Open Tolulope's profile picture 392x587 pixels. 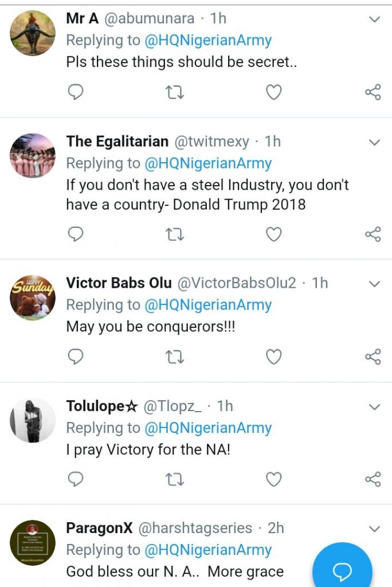[x=33, y=420]
